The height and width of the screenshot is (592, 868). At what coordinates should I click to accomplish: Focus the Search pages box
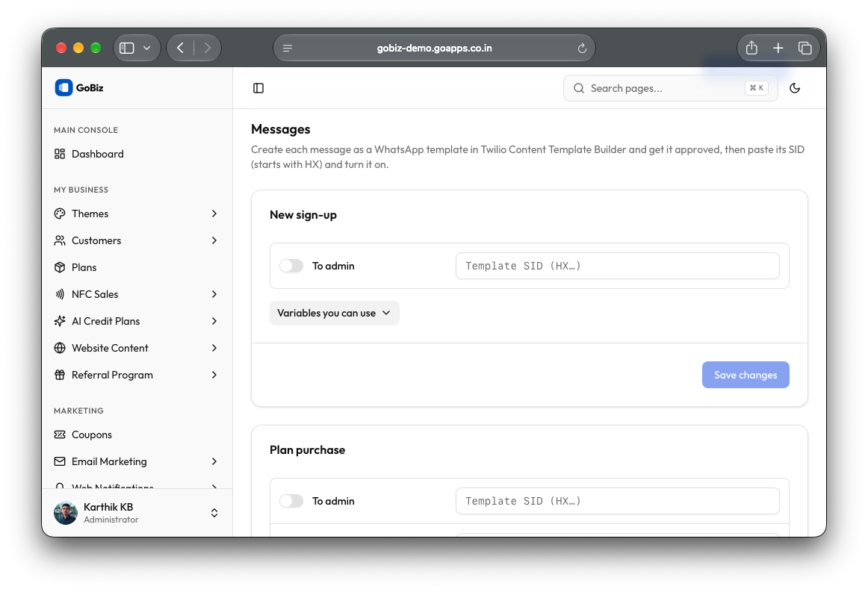[x=670, y=88]
